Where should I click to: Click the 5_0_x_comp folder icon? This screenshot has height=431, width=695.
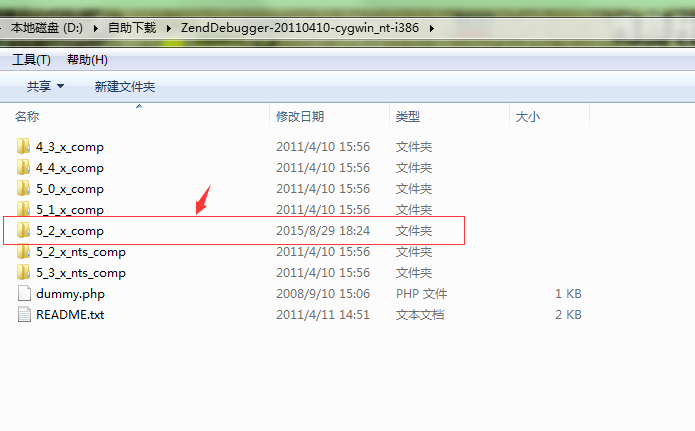click(x=23, y=188)
